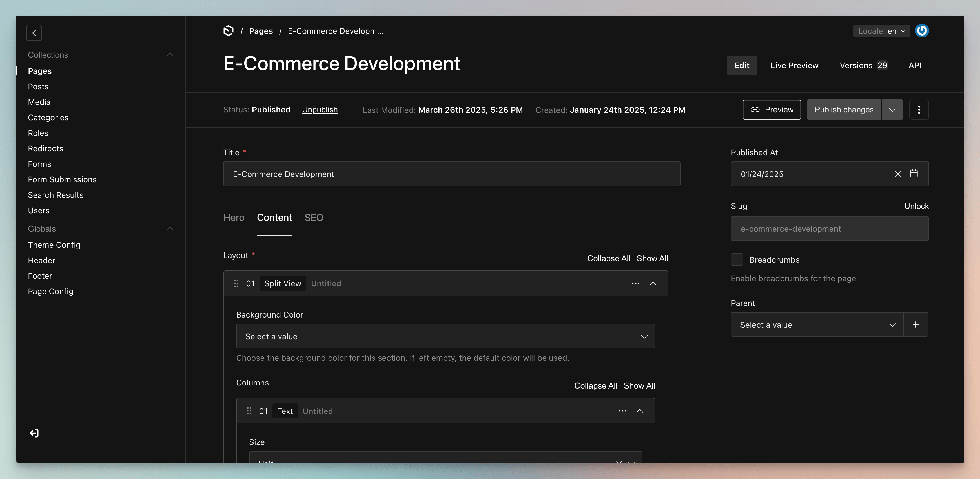Viewport: 980px width, 479px height.
Task: Enable the Breadcrumbs checkbox
Action: 737,260
